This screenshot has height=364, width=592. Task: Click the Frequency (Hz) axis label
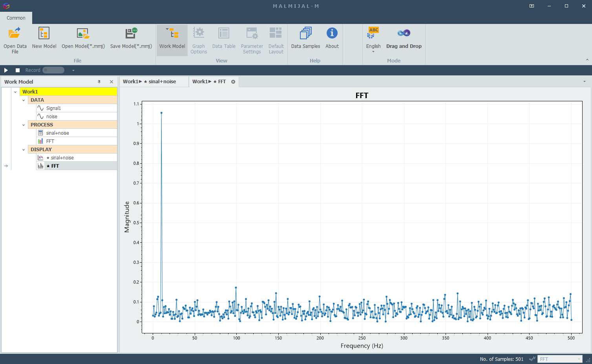[362, 346]
